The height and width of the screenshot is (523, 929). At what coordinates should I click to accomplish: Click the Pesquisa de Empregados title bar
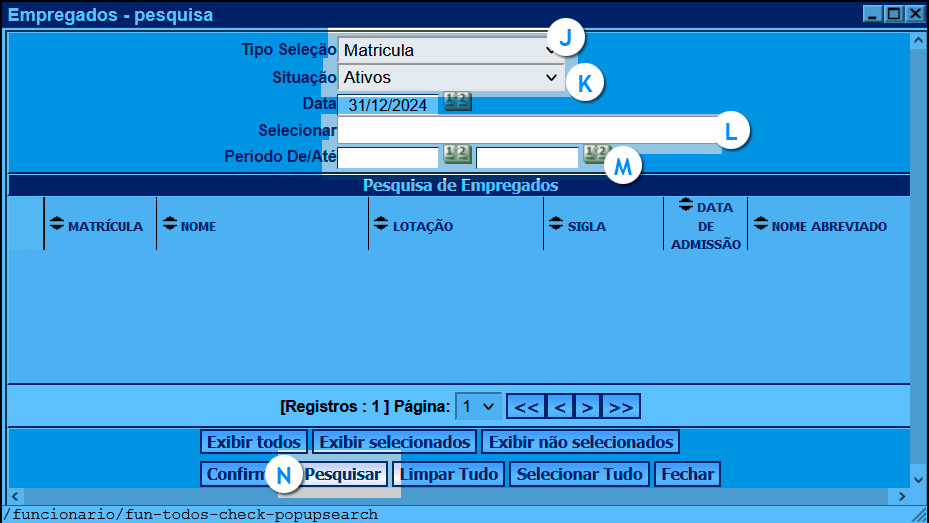coord(459,185)
